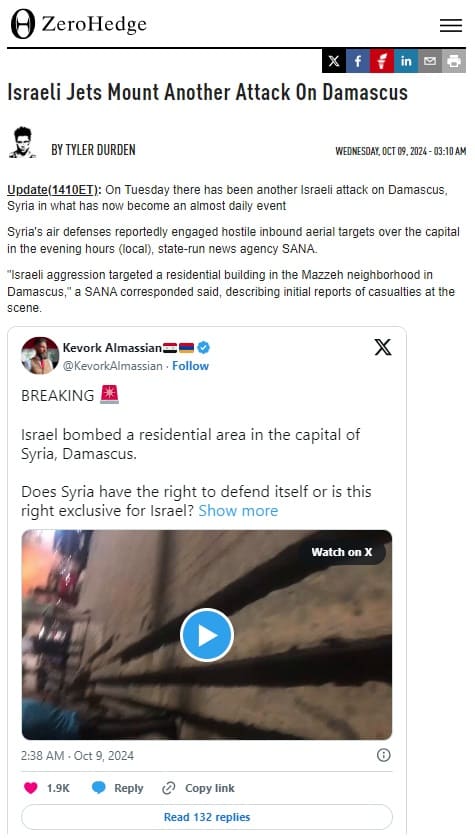This screenshot has width=475, height=838.
Task: Click Kevork Almassian profile avatar
Action: tap(40, 355)
